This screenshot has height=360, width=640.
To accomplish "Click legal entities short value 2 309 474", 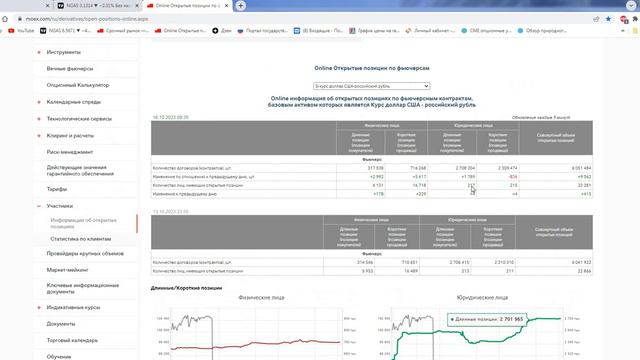I will click(x=508, y=168).
